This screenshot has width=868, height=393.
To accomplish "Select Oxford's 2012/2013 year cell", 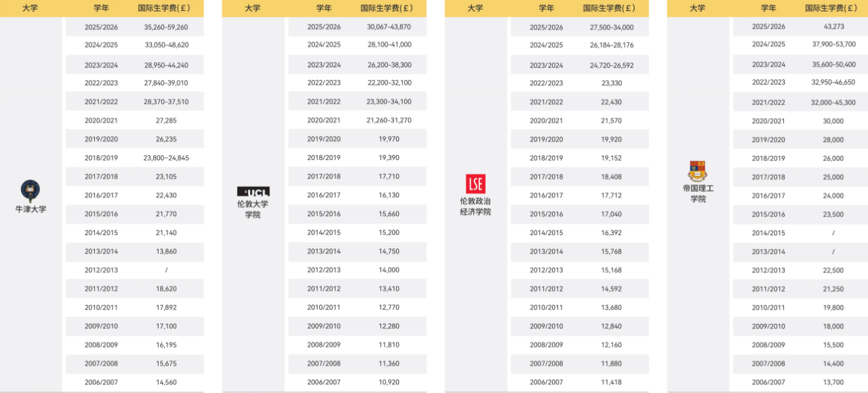I will [102, 270].
